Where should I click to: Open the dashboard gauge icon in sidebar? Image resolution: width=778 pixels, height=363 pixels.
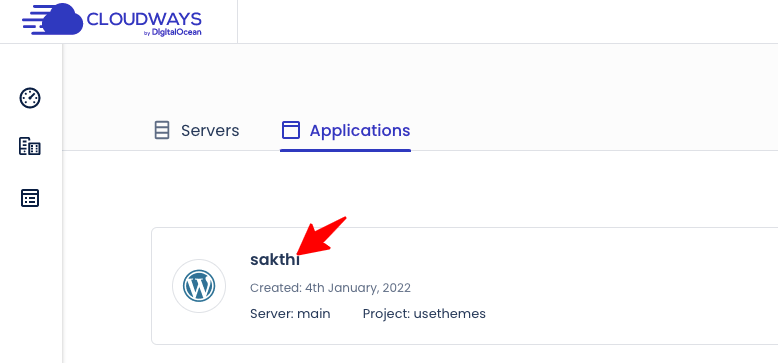pyautogui.click(x=30, y=98)
